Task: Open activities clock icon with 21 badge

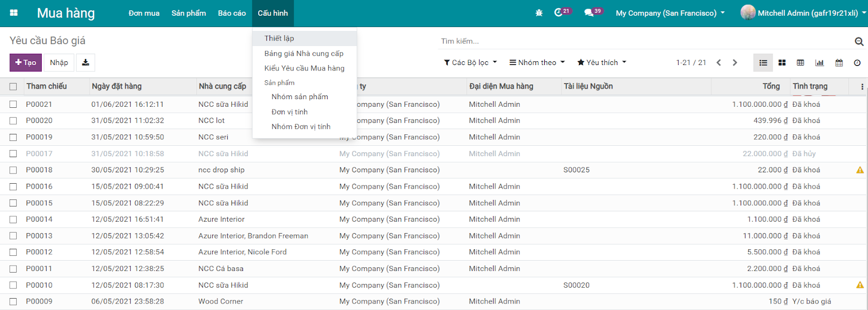Action: [x=562, y=12]
